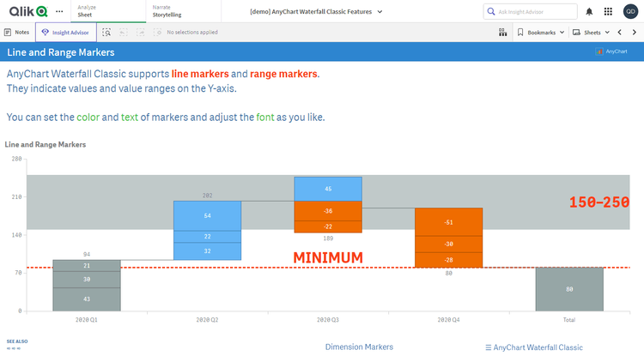Open the Dimension Markers link
The height and width of the screenshot is (362, 644).
(x=359, y=347)
